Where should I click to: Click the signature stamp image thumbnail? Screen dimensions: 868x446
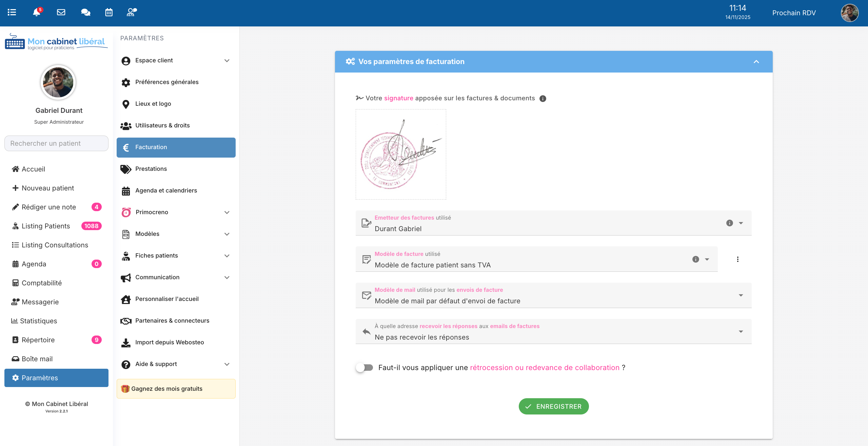(x=401, y=154)
